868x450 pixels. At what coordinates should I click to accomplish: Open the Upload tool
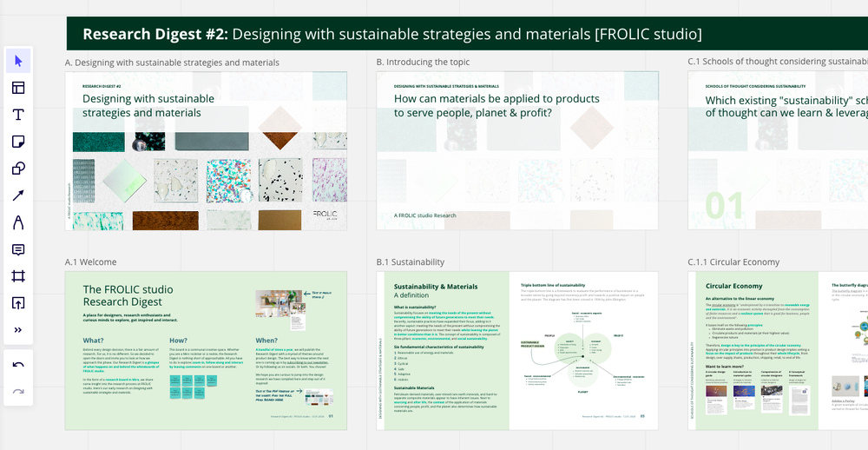tap(18, 303)
